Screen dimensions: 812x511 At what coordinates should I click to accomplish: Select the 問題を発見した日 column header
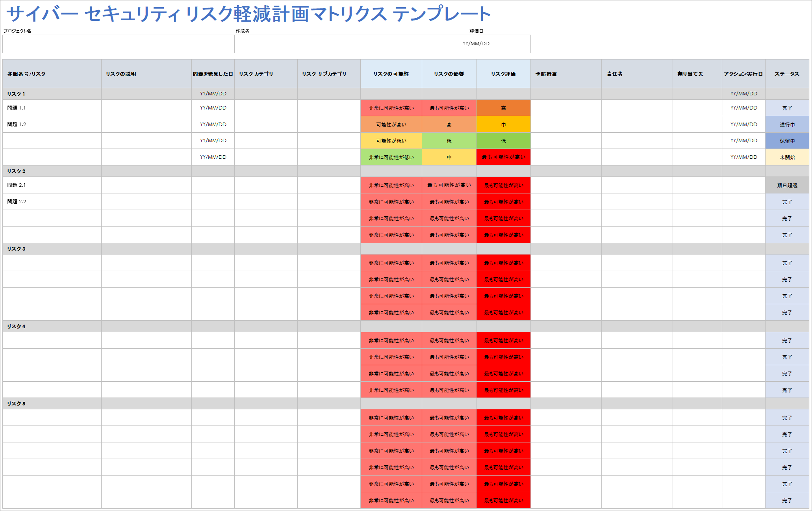click(x=213, y=74)
